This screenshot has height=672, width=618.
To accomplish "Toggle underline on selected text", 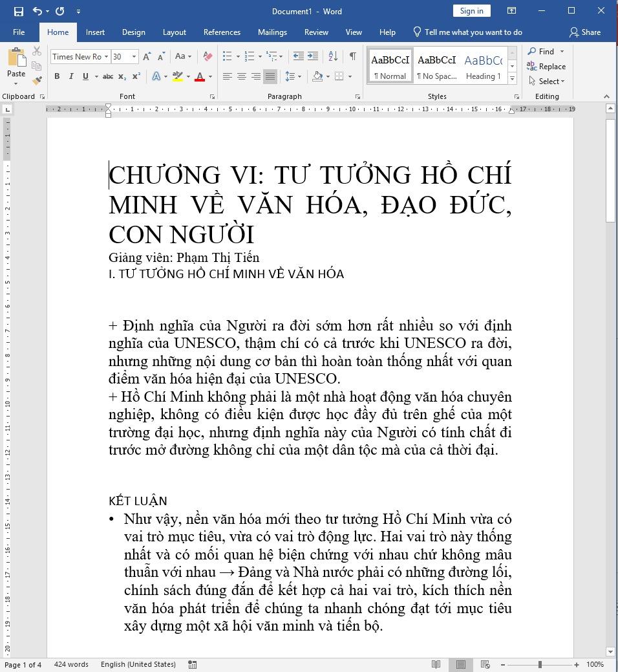I will (x=85, y=76).
